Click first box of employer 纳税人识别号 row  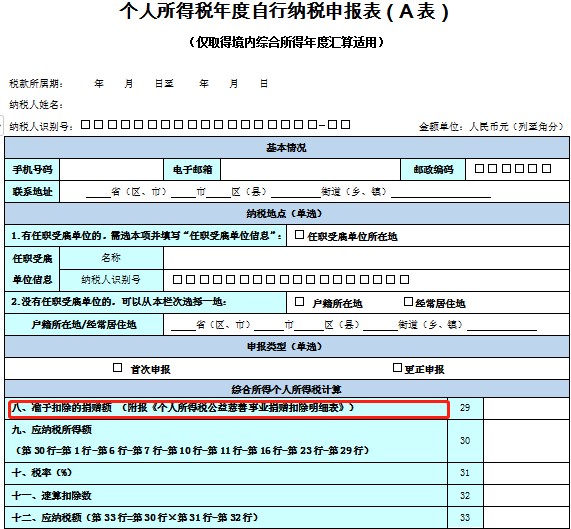coord(177,279)
